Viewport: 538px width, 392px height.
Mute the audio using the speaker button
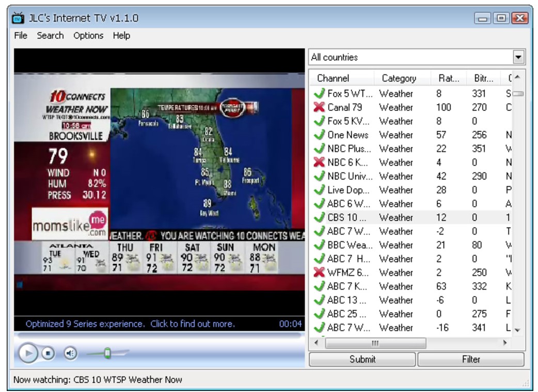[x=70, y=353]
